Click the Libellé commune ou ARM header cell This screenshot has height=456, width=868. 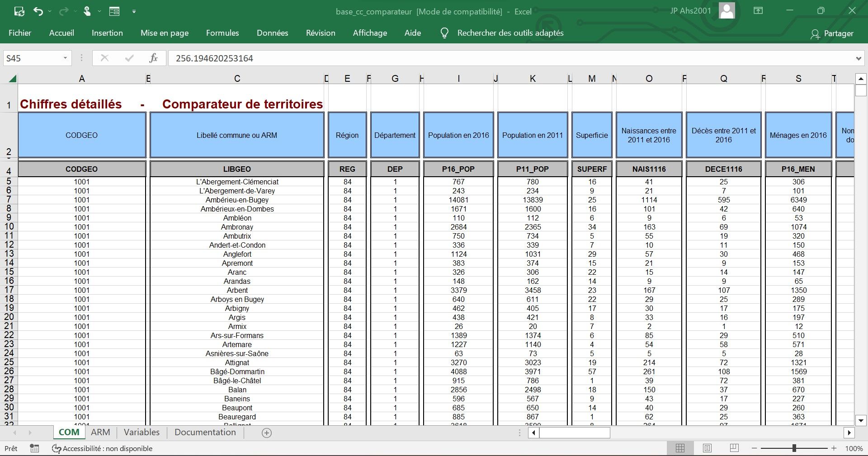coord(237,135)
